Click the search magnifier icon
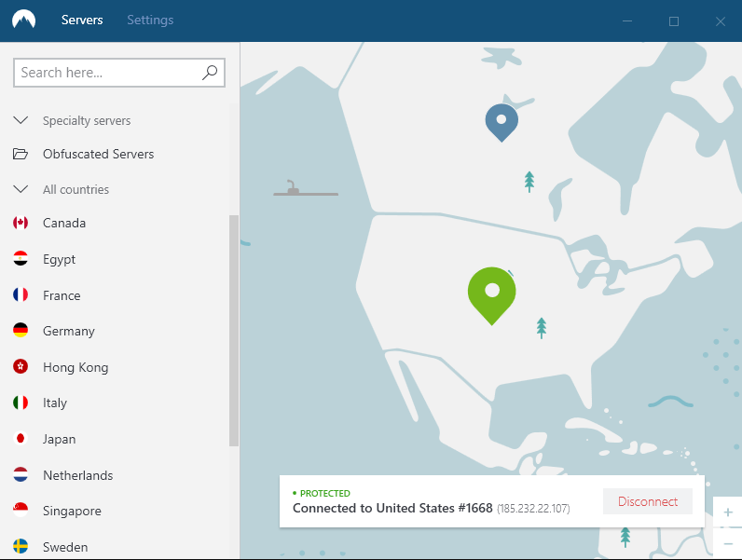 click(210, 73)
